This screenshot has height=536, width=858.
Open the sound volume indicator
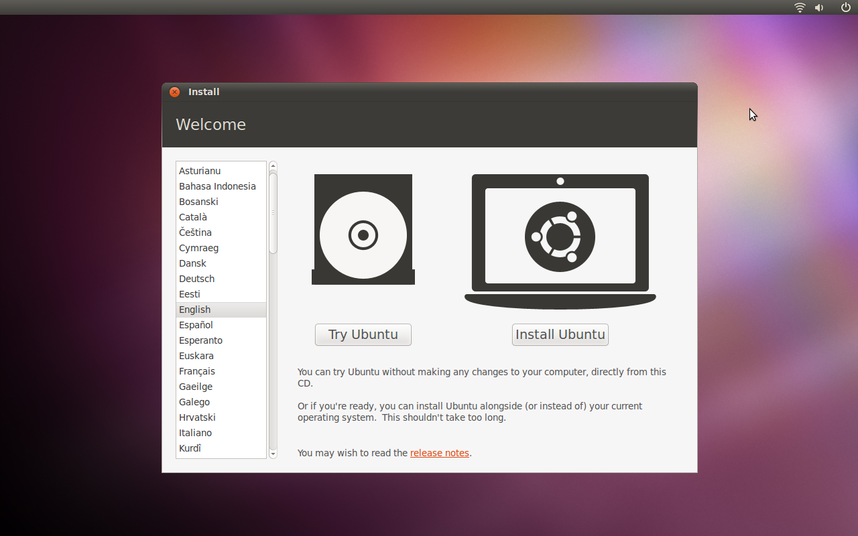click(x=819, y=8)
